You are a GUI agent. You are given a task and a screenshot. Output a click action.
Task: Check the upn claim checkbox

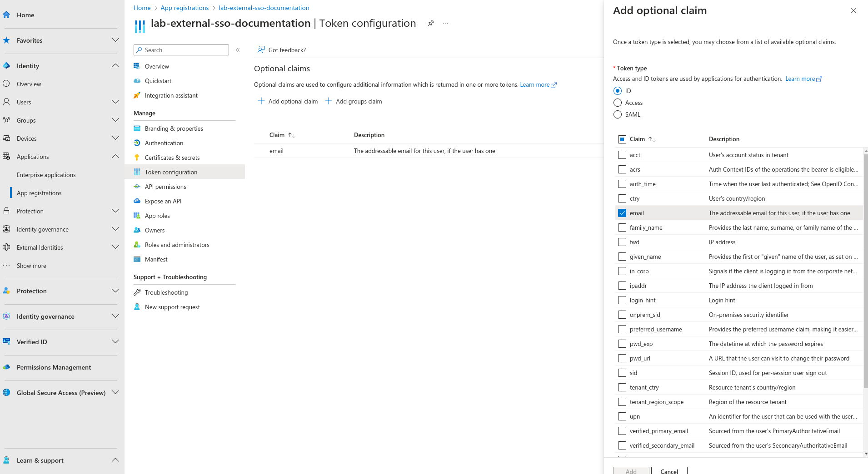pos(622,416)
